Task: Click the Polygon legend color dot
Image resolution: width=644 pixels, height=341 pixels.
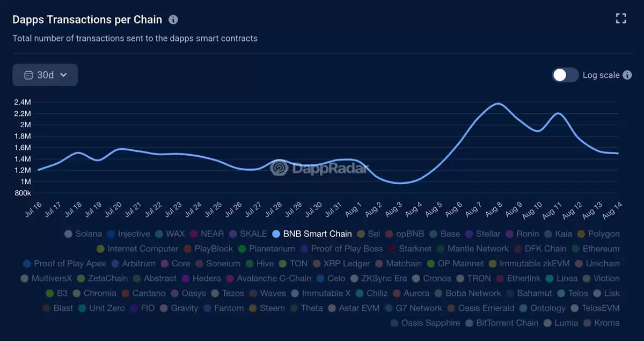Action: tap(581, 234)
